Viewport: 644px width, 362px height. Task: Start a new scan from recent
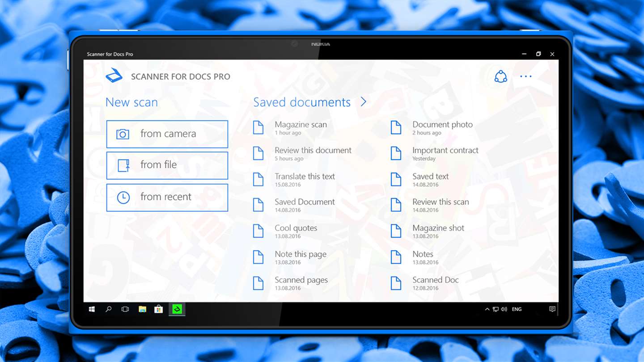167,198
